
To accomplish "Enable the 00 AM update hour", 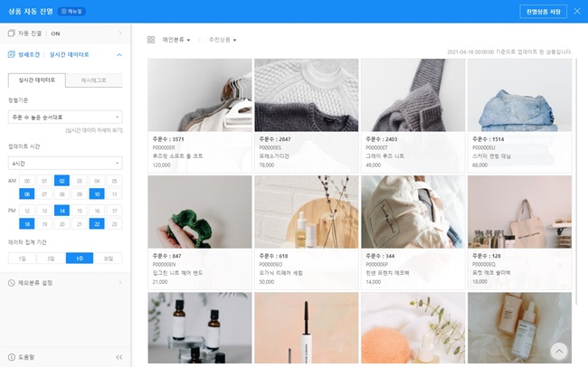I will [x=27, y=181].
